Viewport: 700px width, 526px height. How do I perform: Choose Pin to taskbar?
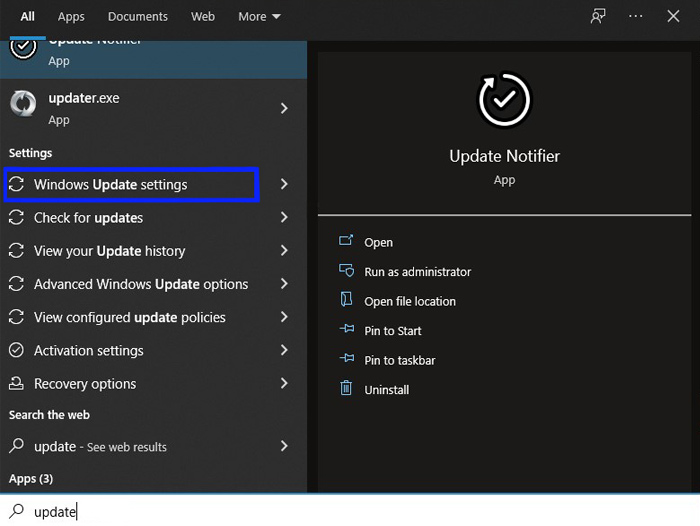(x=400, y=360)
